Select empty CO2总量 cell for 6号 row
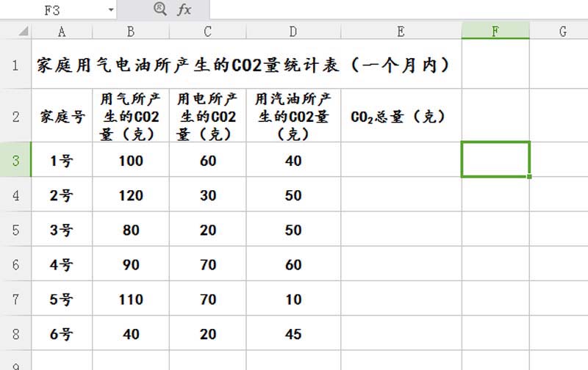This screenshot has height=370, width=588. [x=401, y=333]
